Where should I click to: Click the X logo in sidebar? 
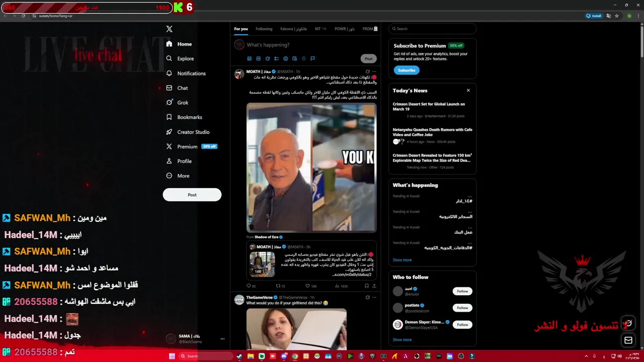pos(169,29)
